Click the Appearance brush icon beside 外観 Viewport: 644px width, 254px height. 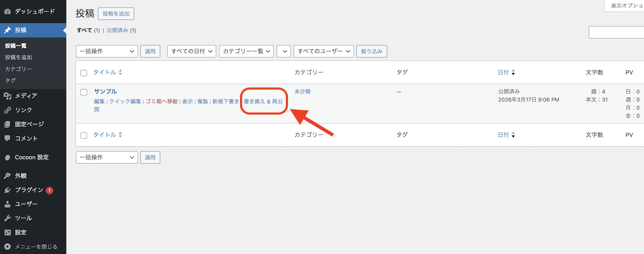point(7,176)
